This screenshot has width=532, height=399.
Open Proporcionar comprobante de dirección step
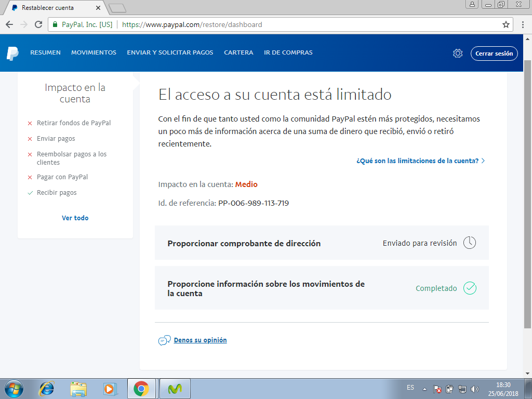(x=322, y=243)
